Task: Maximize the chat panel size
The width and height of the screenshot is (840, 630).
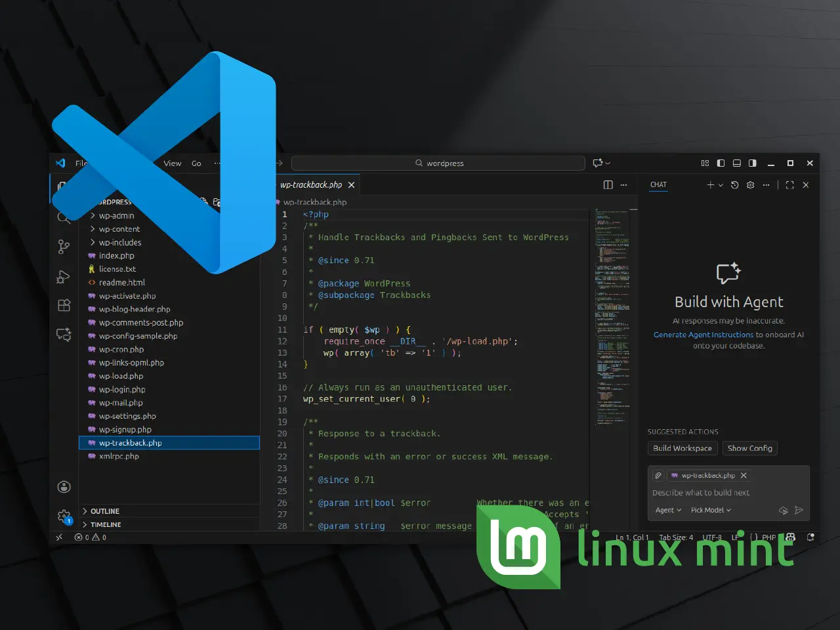Action: point(789,185)
